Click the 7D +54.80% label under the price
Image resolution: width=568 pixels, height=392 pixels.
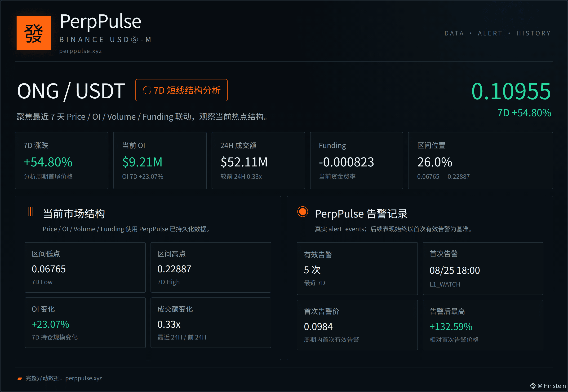pos(524,113)
